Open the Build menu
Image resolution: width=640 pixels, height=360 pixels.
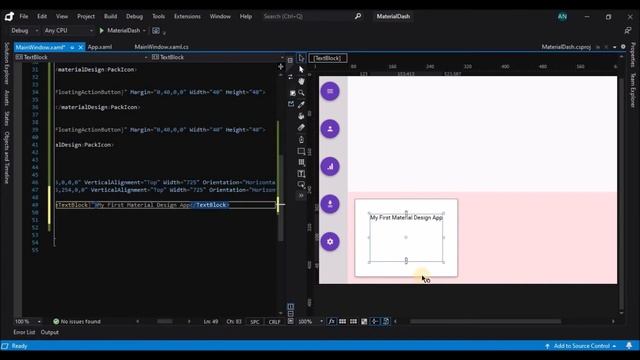(110, 16)
